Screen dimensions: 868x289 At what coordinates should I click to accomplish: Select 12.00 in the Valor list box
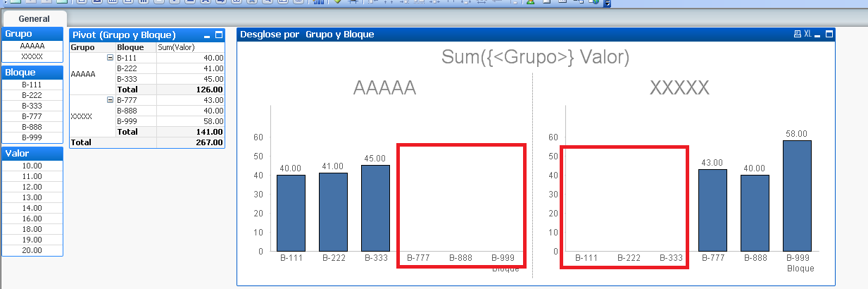click(32, 187)
